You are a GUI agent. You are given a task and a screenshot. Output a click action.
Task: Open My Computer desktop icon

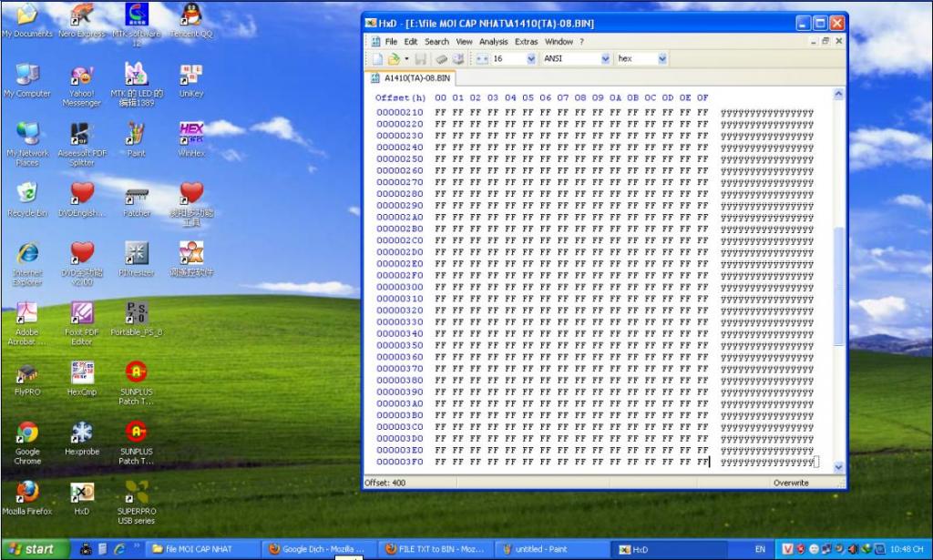(26, 80)
